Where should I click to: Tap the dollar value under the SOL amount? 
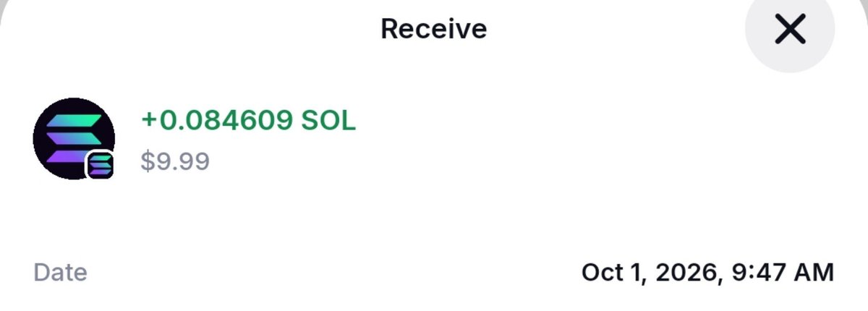click(175, 161)
